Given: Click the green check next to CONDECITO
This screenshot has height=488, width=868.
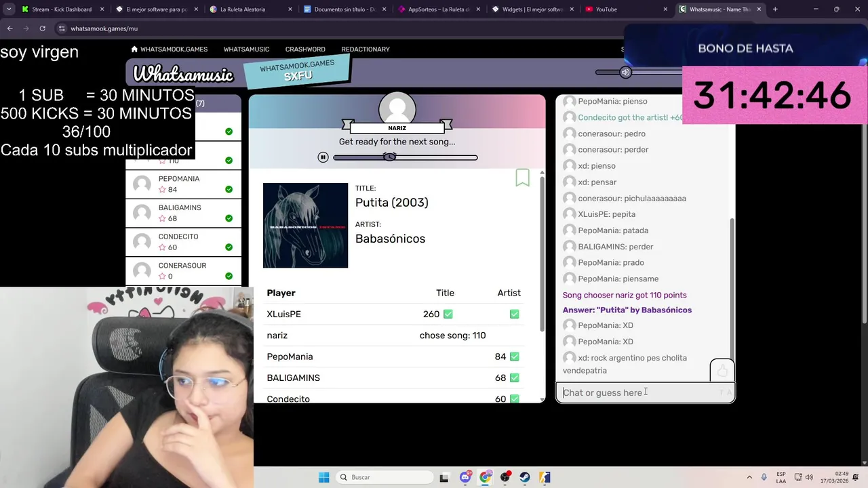Looking at the screenshot, I should 229,247.
